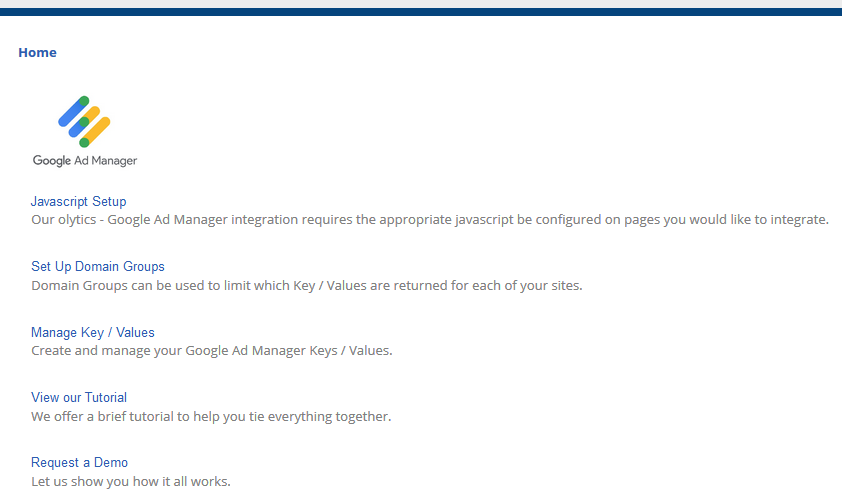The image size is (842, 500).
Task: Click the top green dot in the logo
Action: coord(83,101)
